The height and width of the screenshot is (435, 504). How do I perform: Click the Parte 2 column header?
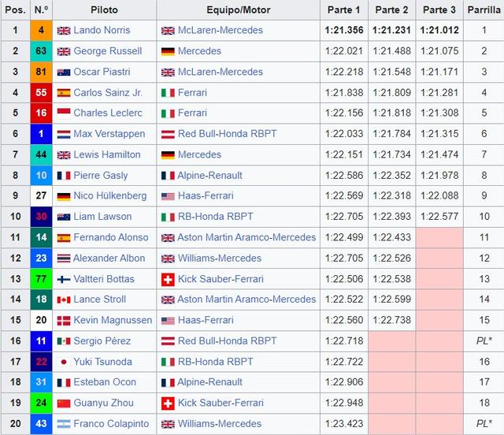click(391, 10)
